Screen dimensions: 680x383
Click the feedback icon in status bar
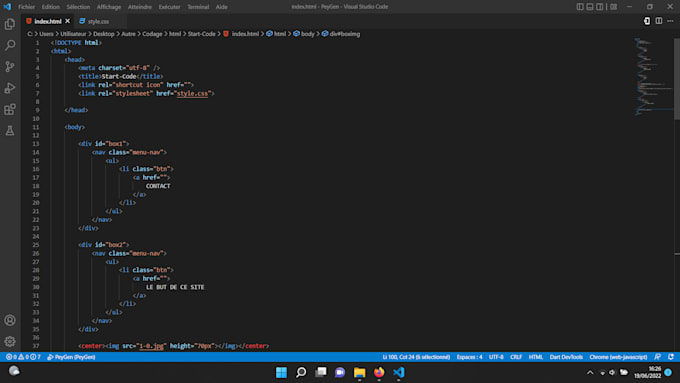(657, 357)
